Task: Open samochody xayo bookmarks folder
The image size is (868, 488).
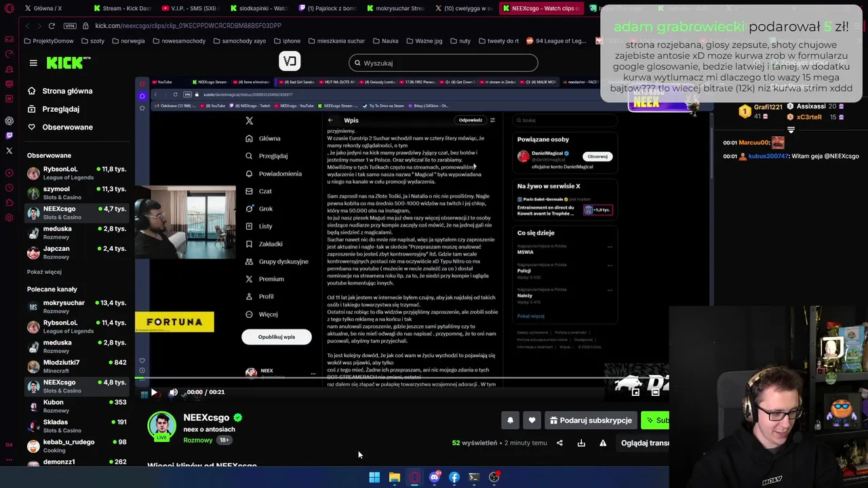Action: 239,41
